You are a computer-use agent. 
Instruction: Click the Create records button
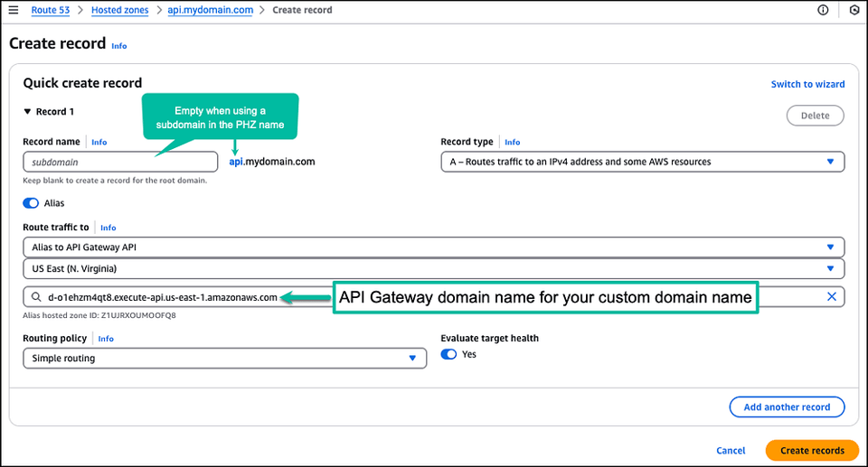point(812,451)
